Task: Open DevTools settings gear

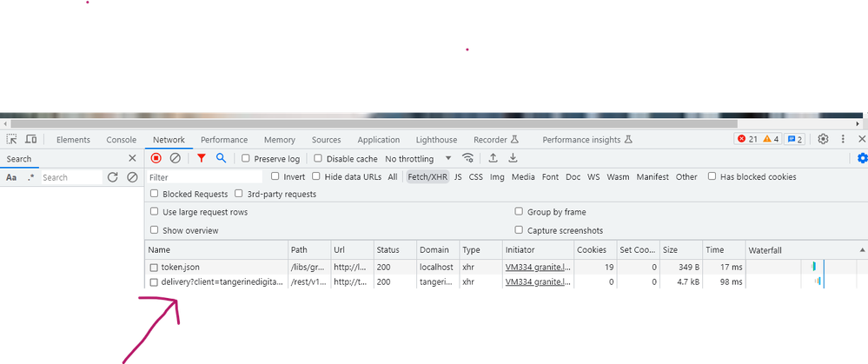Action: pos(823,139)
